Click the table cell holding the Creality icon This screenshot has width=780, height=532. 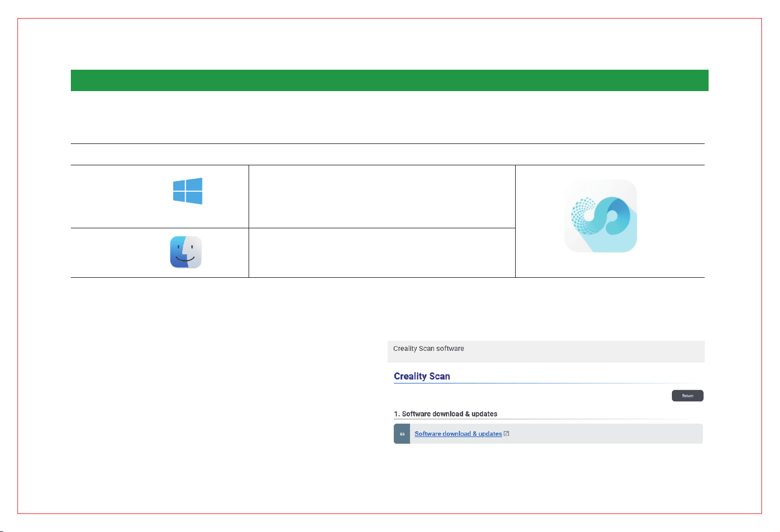click(x=610, y=221)
